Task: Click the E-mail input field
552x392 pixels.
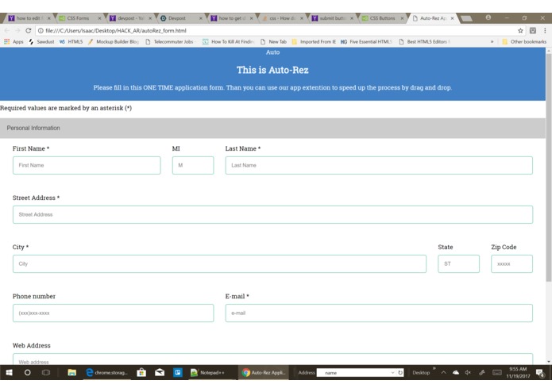Action: (x=379, y=313)
